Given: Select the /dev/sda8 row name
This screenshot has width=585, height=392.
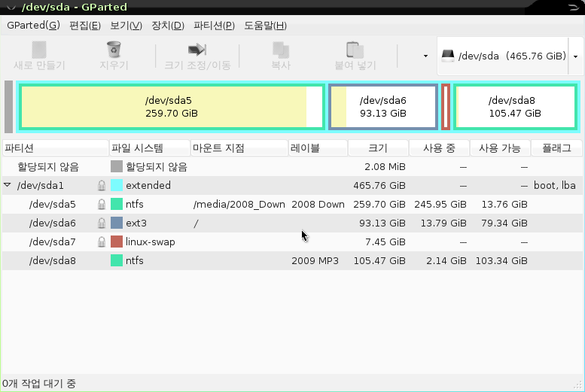Looking at the screenshot, I should (x=53, y=261).
